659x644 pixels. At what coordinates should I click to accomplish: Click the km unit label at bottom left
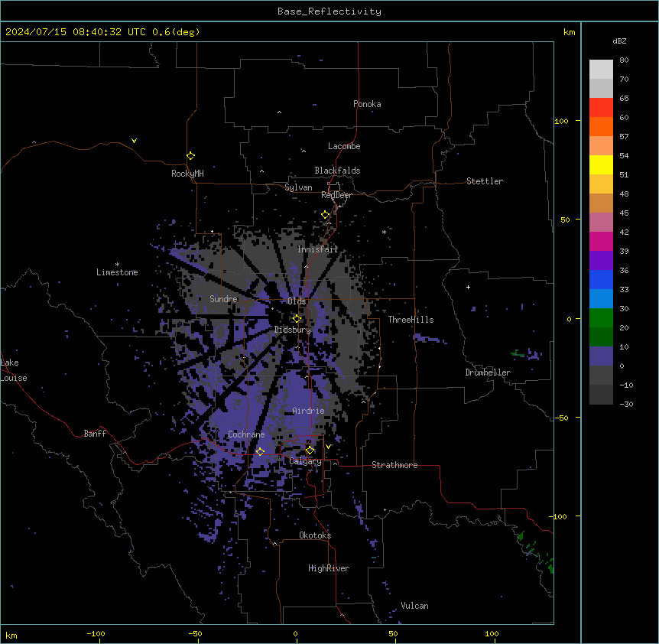coord(11,635)
